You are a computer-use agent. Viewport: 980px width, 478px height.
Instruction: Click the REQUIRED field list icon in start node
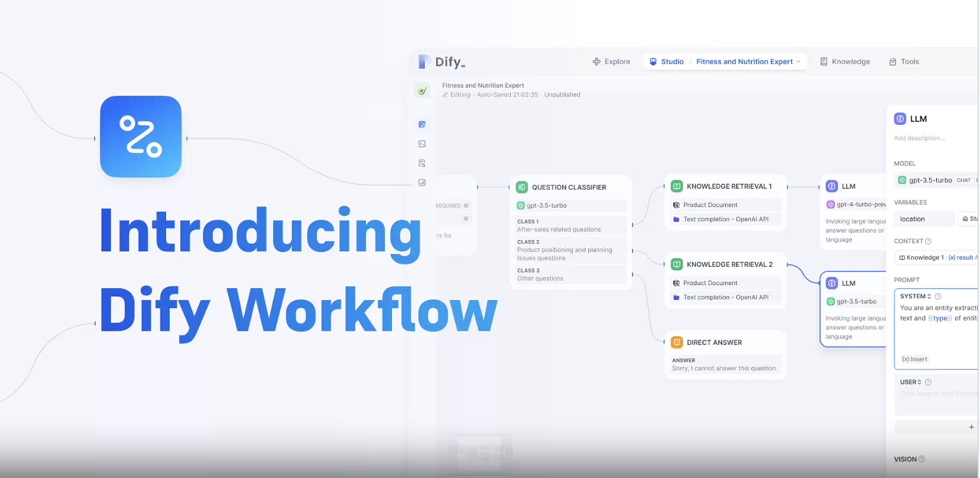coord(466,206)
